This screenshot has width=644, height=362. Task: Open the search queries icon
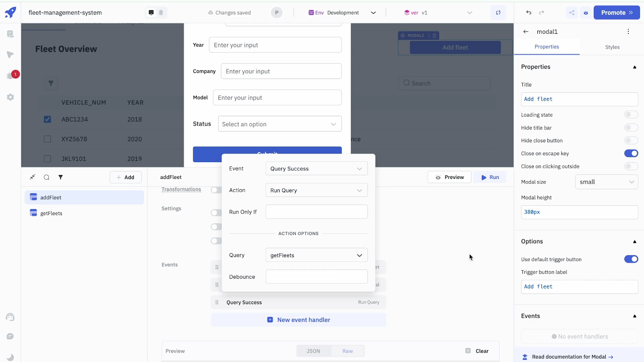tap(46, 177)
